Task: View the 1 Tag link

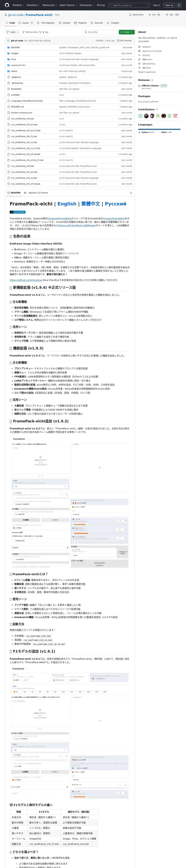Action: click(x=44, y=32)
